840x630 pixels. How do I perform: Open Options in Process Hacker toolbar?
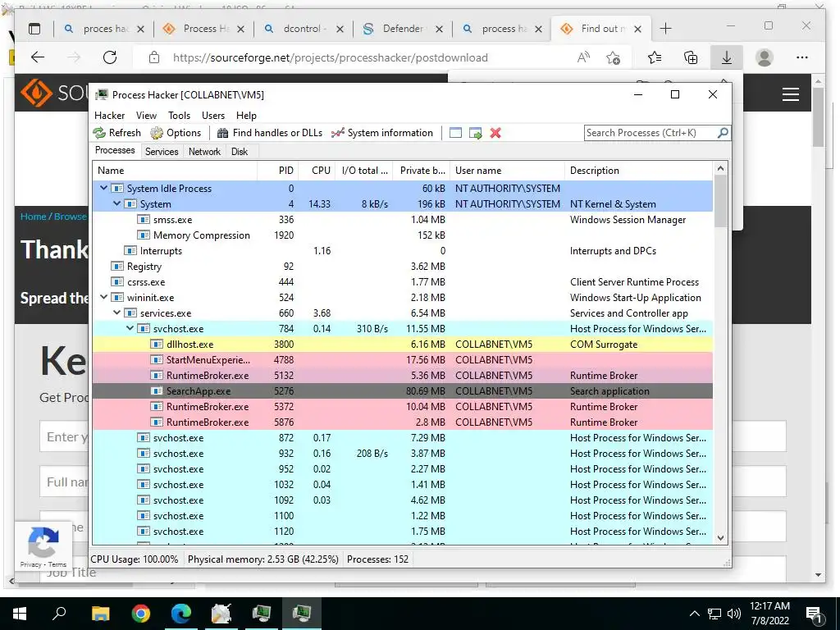(x=176, y=133)
